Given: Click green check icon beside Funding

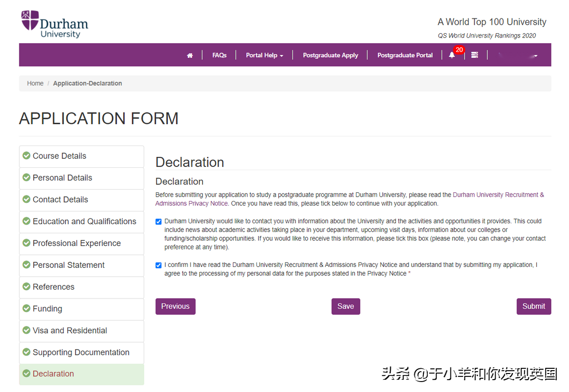Looking at the screenshot, I should coord(27,308).
